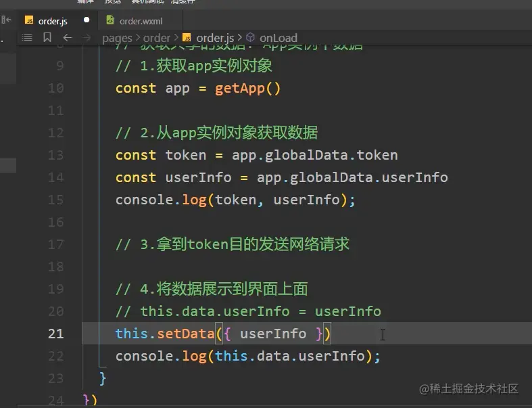The width and height of the screenshot is (532, 408).
Task: Click on this.setData on line 21
Action: [165, 334]
